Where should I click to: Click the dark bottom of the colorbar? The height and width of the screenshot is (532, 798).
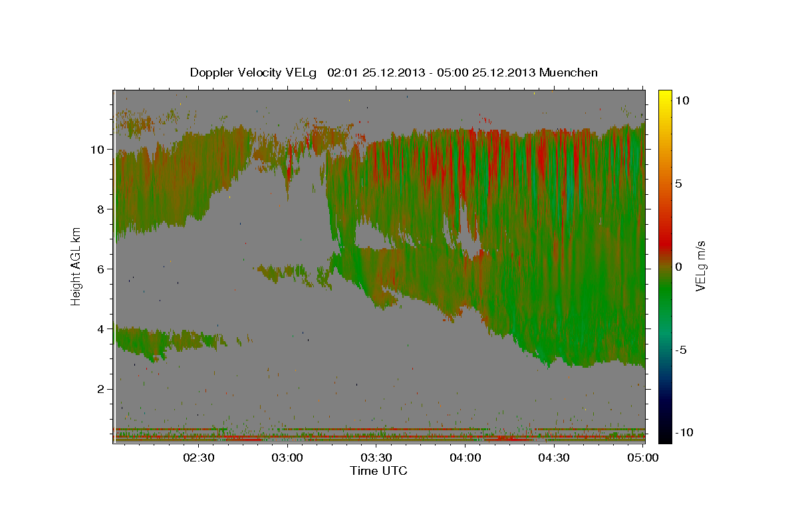pos(664,436)
